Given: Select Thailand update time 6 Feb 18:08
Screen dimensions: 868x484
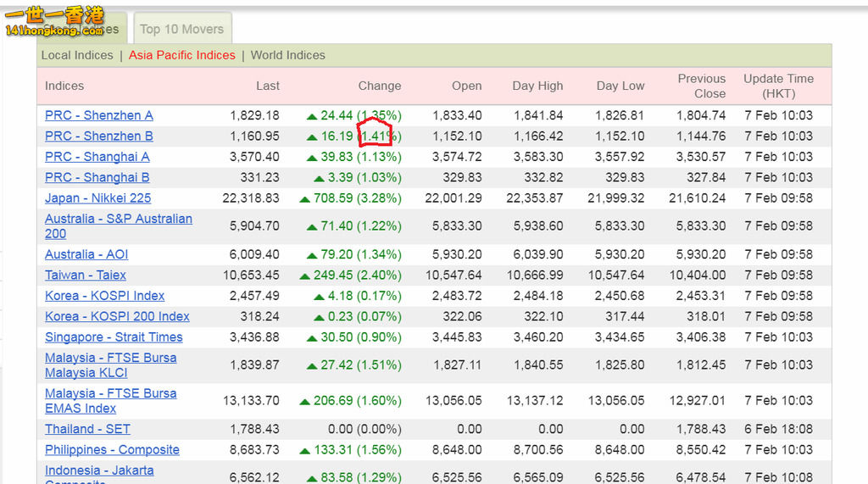Looking at the screenshot, I should [778, 429].
